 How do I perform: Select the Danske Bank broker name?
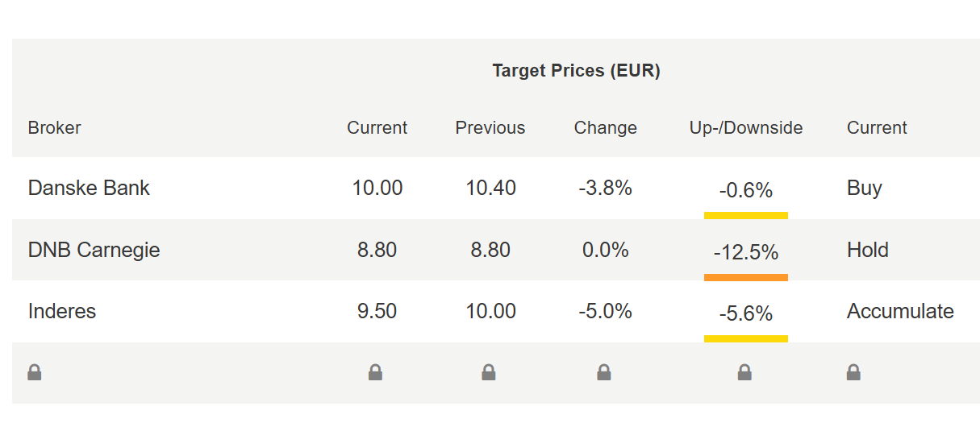click(x=89, y=188)
